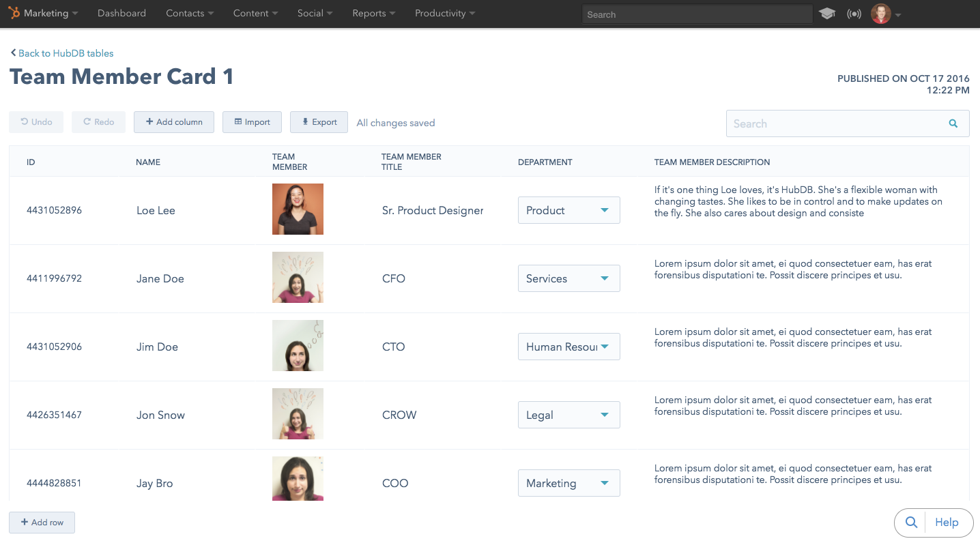Click the broadcast notifications icon

(x=854, y=14)
